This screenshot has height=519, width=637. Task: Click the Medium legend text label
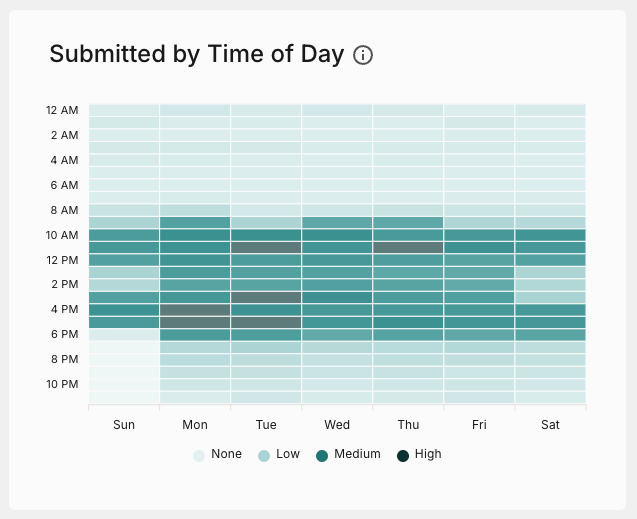[x=357, y=454]
